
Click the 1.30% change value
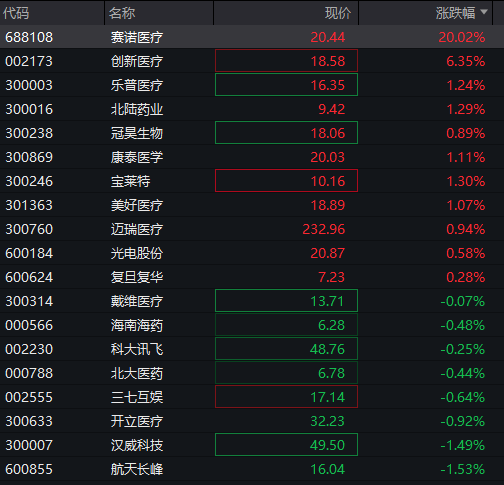(466, 181)
